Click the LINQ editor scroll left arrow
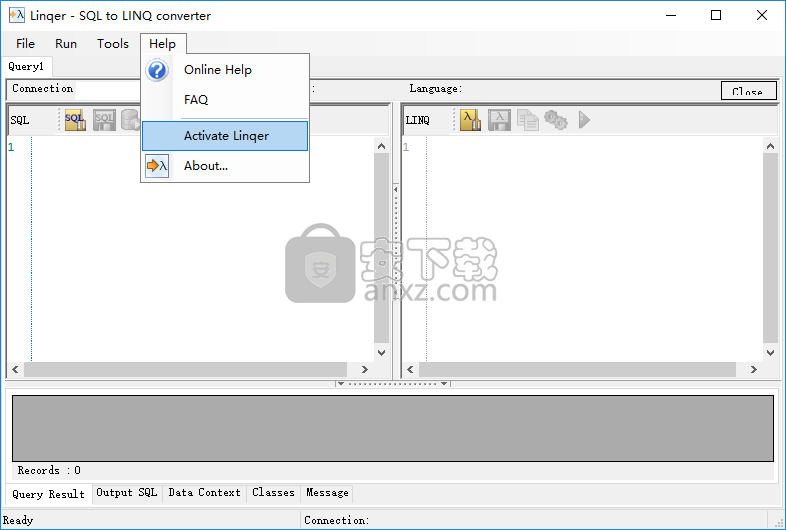 click(411, 370)
